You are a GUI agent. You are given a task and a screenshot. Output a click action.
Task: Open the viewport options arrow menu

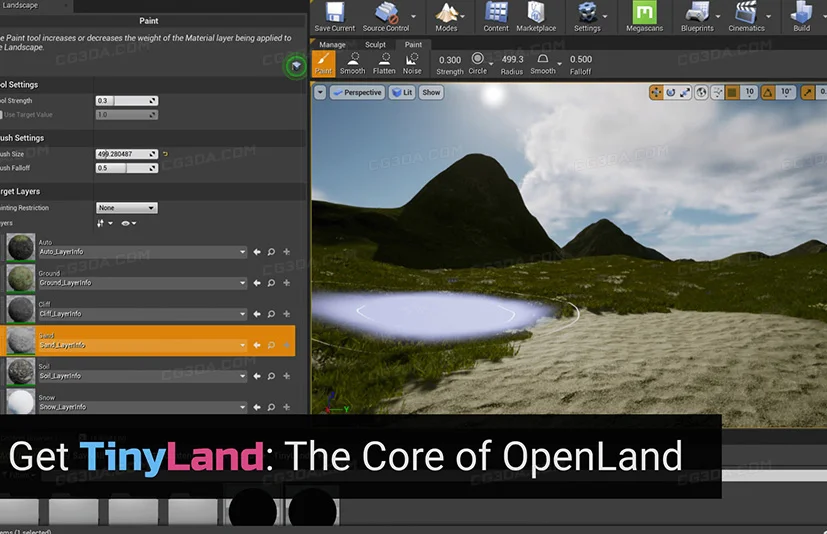click(x=320, y=92)
